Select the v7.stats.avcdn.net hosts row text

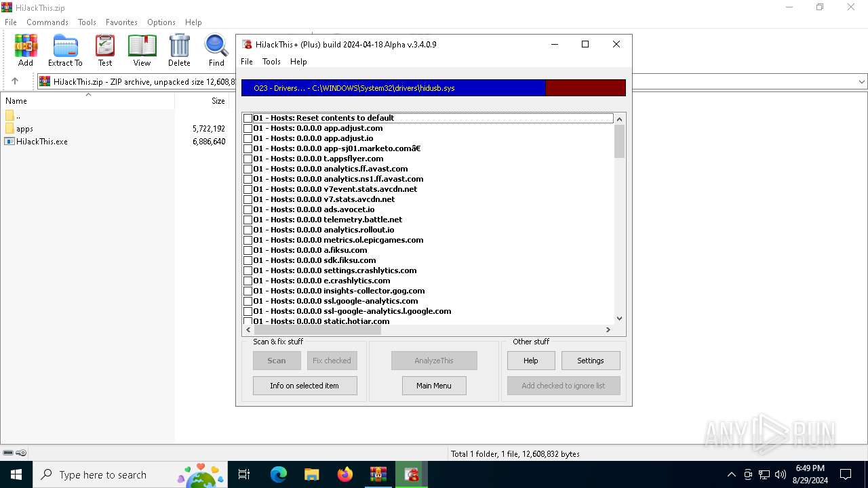324,199
